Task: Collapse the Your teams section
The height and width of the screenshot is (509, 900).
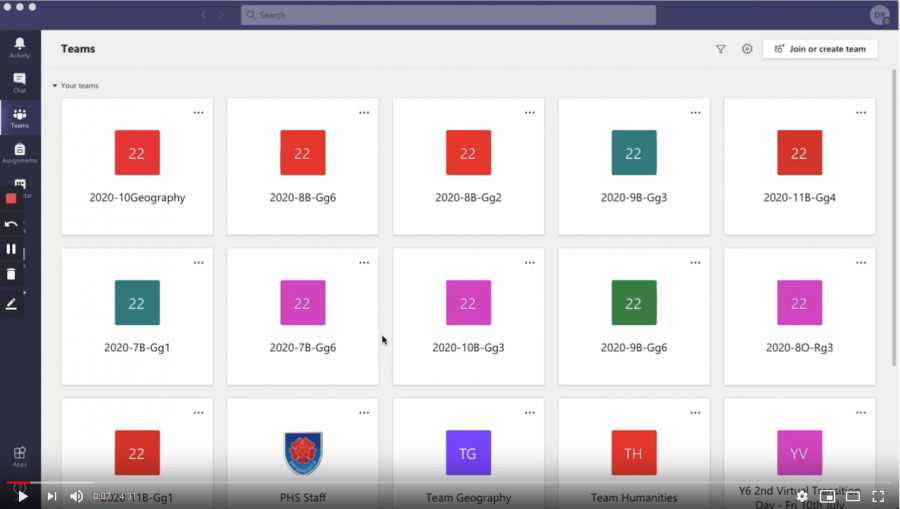Action: pos(55,86)
